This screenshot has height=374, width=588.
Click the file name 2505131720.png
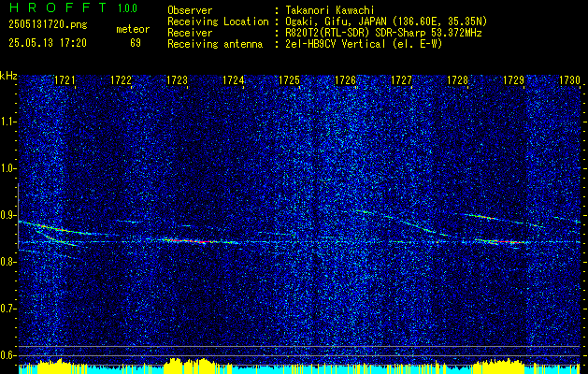point(48,25)
